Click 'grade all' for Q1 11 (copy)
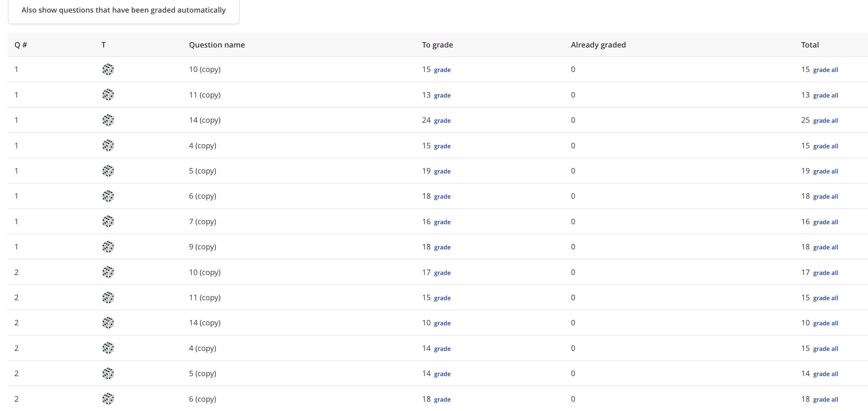This screenshot has width=868, height=411. pos(826,95)
